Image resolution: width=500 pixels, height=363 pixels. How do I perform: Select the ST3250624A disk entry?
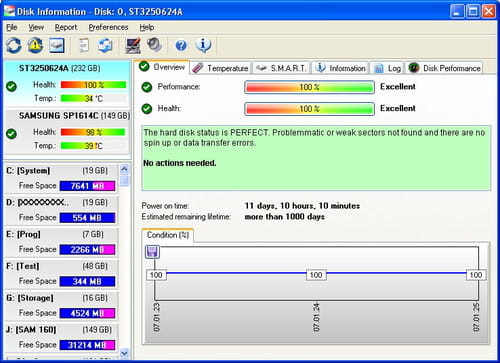point(67,84)
